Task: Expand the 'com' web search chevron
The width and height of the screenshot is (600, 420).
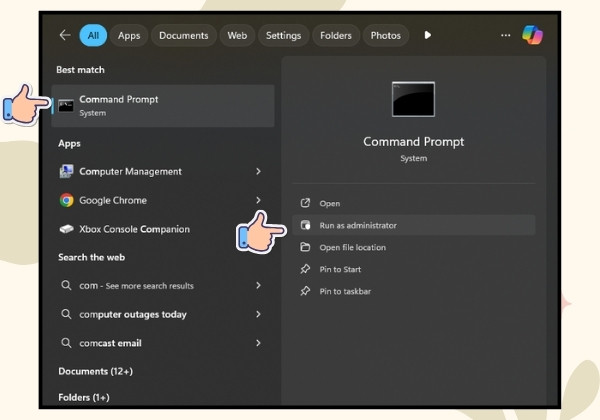Action: 258,285
